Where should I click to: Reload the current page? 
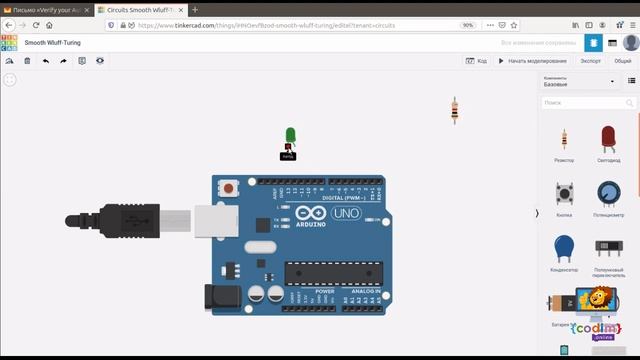[36, 25]
